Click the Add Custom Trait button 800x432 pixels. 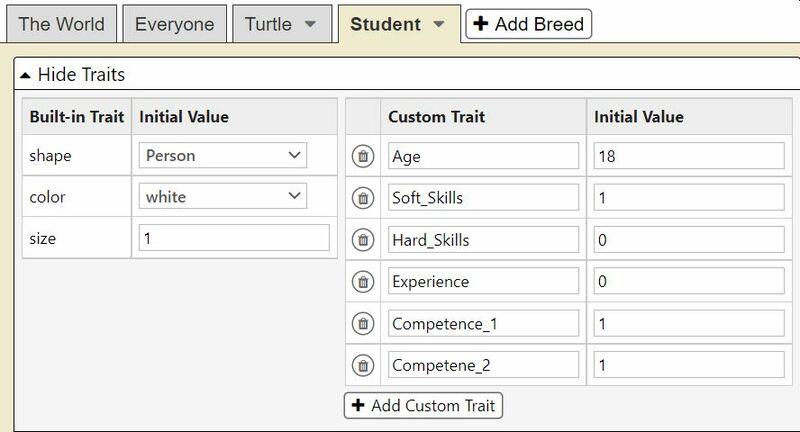point(424,406)
